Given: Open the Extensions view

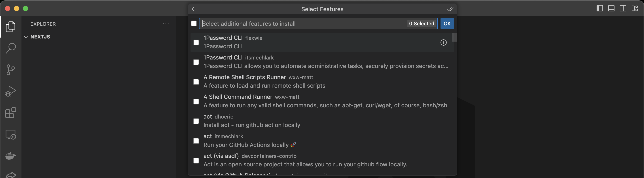Looking at the screenshot, I should click(x=11, y=113).
